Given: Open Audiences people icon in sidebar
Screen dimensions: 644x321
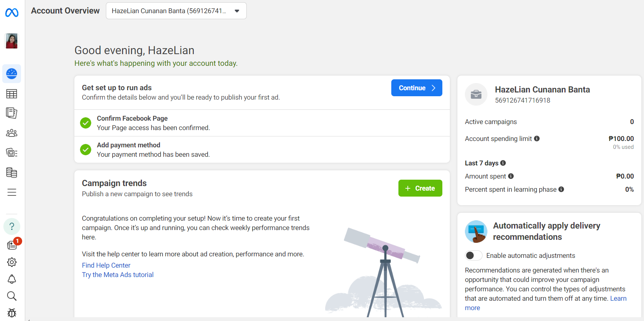Looking at the screenshot, I should click(12, 133).
